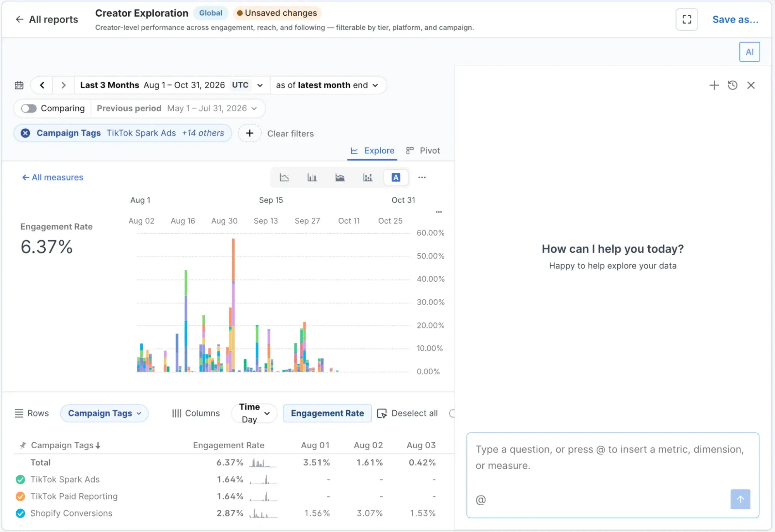Switch to Pivot tab

click(423, 151)
